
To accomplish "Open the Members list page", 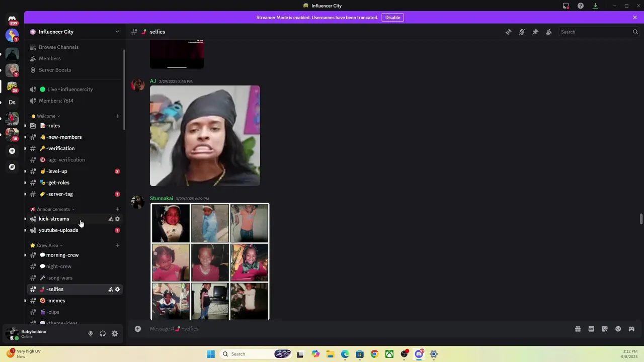I will 74,58.
